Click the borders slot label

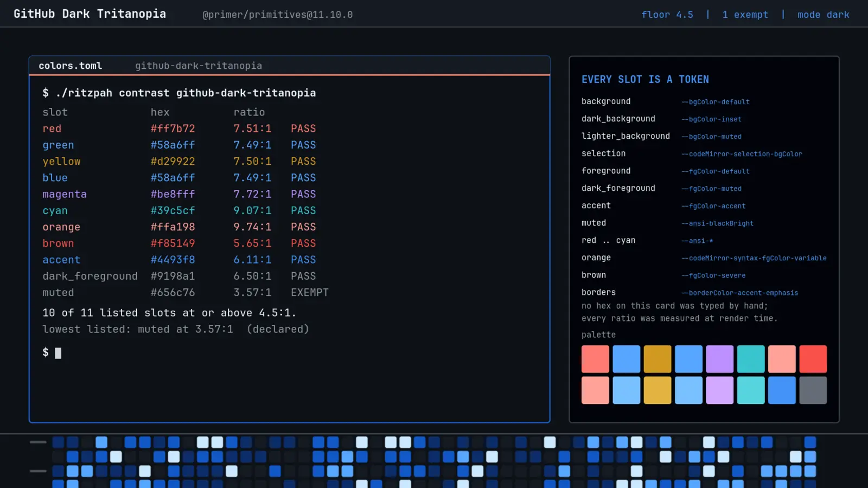(598, 292)
